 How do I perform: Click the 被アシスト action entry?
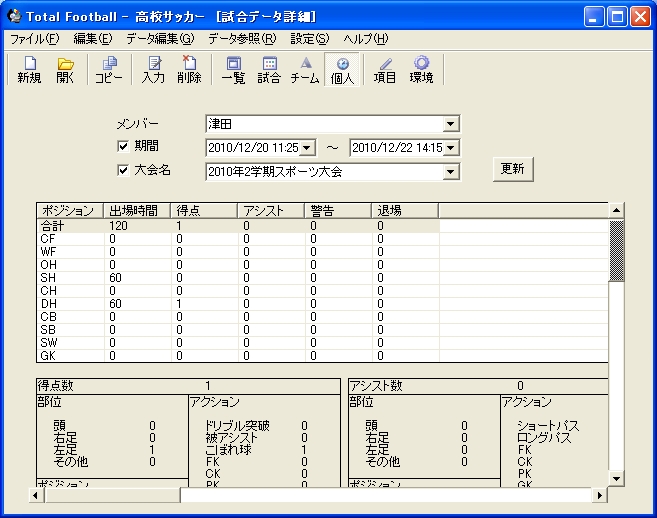tap(232, 438)
